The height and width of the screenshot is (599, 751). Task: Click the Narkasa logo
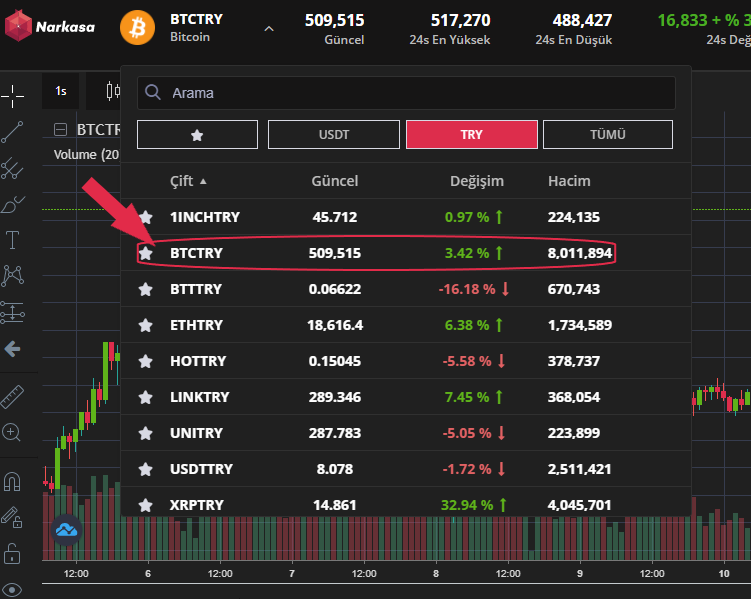pos(50,26)
